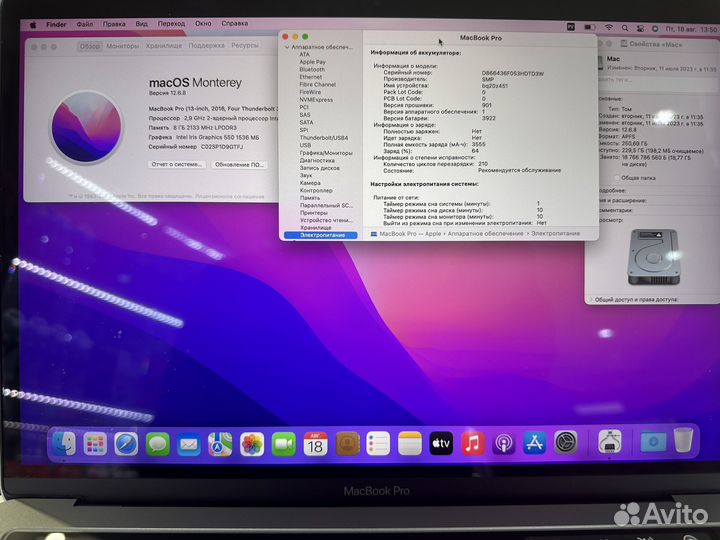Open Finder from the Dock
Image resolution: width=720 pixels, height=540 pixels.
[x=63, y=444]
